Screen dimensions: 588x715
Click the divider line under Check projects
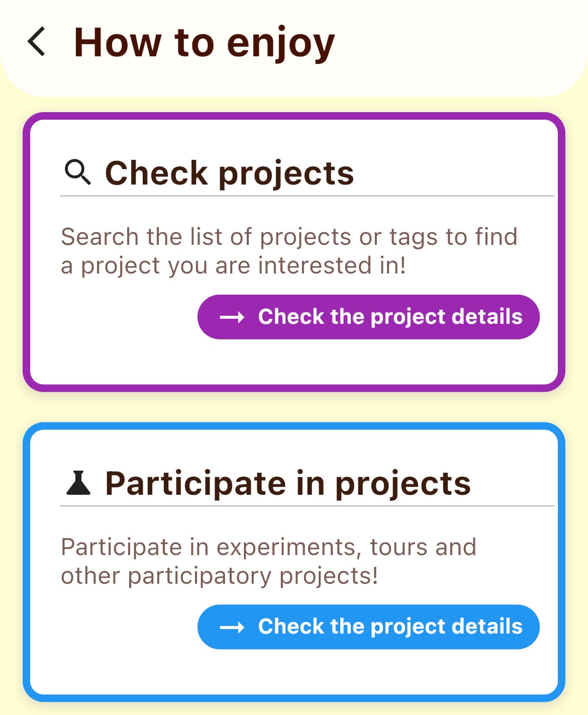(307, 196)
